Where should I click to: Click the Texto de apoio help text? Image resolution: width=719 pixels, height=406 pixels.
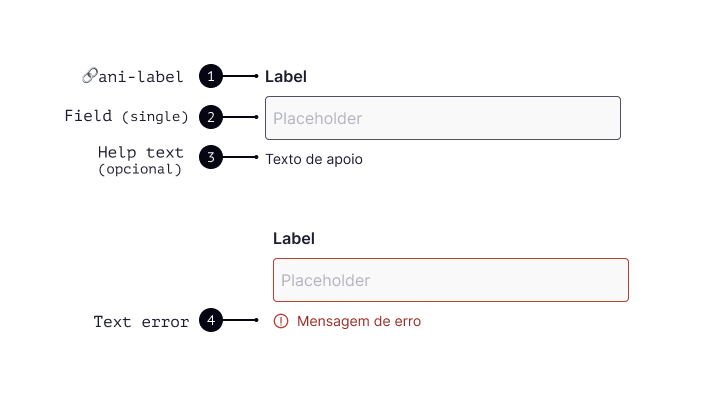tap(314, 159)
